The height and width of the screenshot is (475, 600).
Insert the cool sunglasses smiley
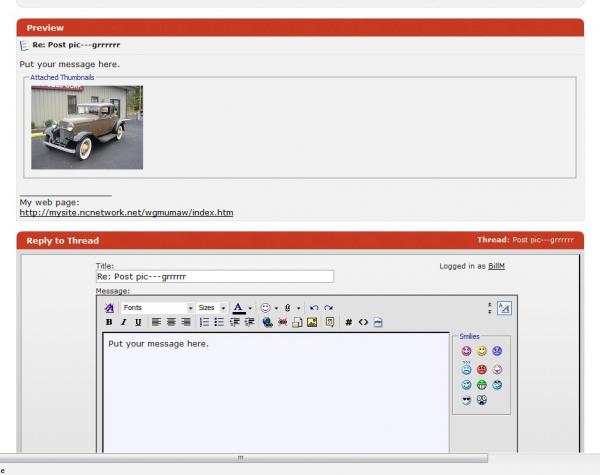(x=466, y=400)
